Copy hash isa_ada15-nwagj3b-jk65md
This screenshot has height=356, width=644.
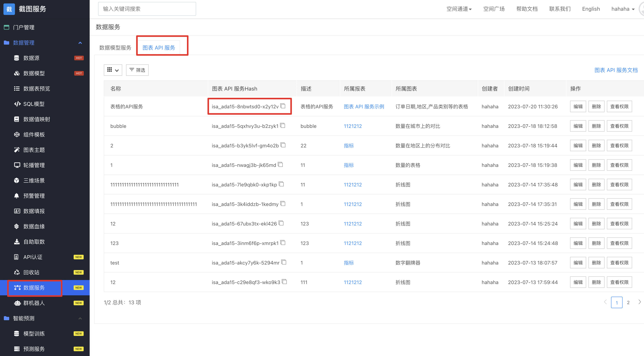pos(280,164)
